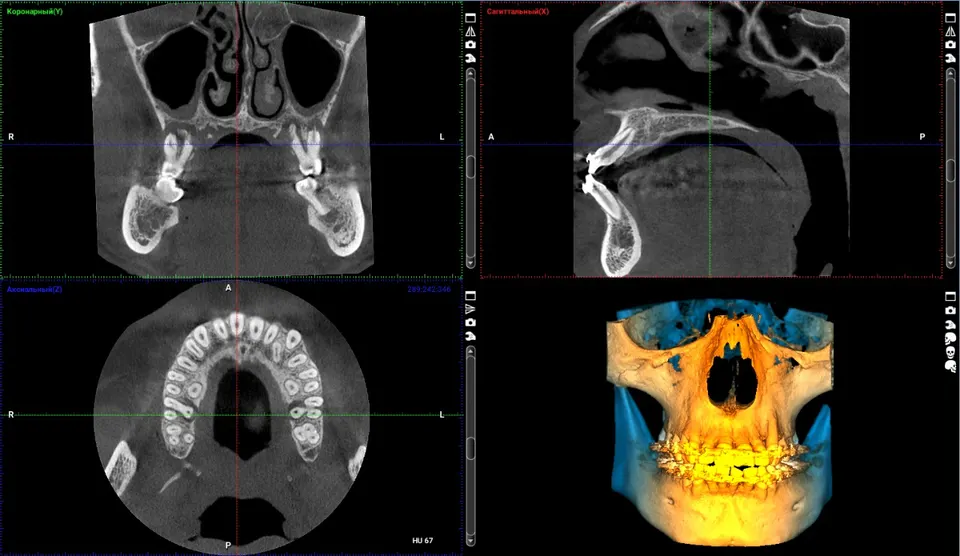Viewport: 960px width, 556px height.
Task: Open wrench settings for coronal view
Action: point(470,58)
